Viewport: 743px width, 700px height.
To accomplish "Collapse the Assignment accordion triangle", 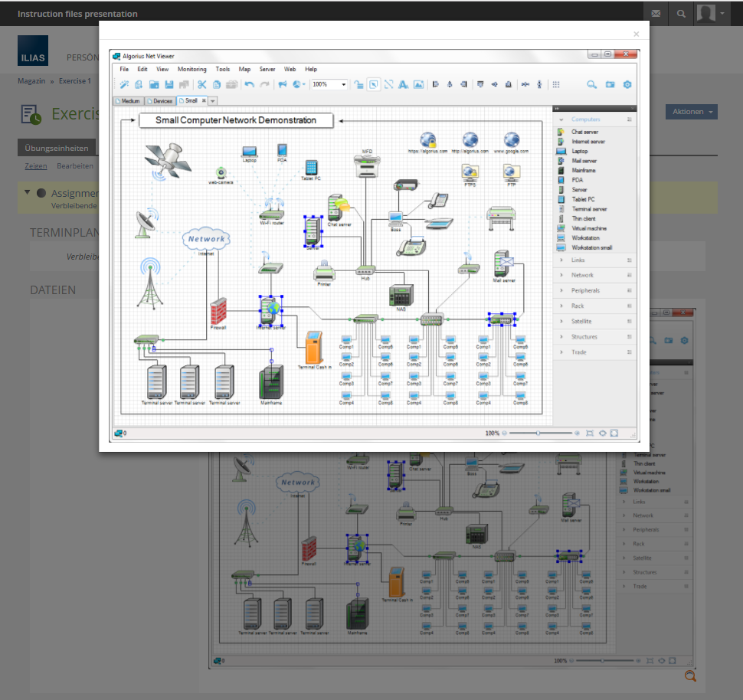I will click(x=28, y=192).
